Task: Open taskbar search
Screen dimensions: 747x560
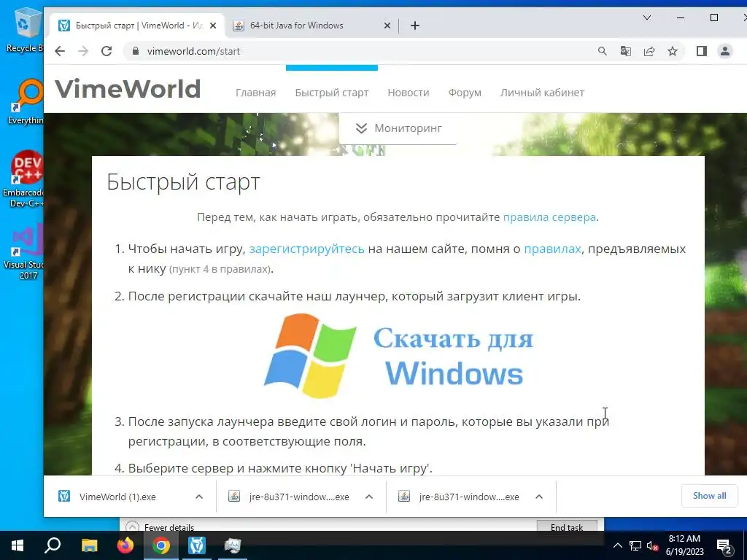Action: pyautogui.click(x=53, y=545)
